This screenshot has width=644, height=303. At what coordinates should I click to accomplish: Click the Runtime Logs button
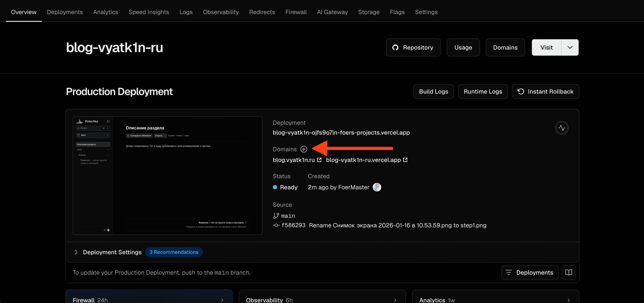point(483,92)
